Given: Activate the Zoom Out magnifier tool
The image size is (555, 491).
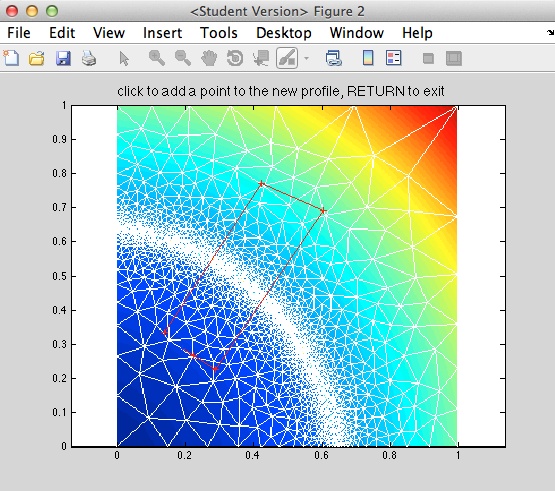Looking at the screenshot, I should tap(183, 58).
